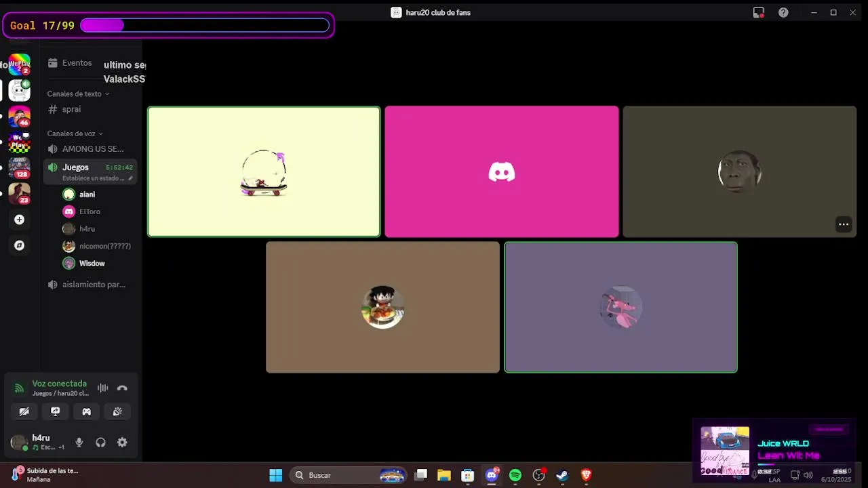Click the taskbar Buscar search box
This screenshot has height=488, width=868.
click(347, 475)
